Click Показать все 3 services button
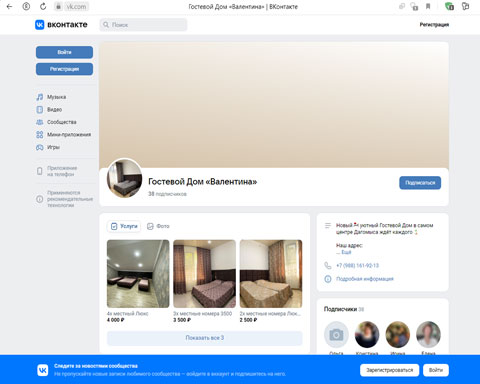This screenshot has width=480, height=384. click(x=205, y=338)
